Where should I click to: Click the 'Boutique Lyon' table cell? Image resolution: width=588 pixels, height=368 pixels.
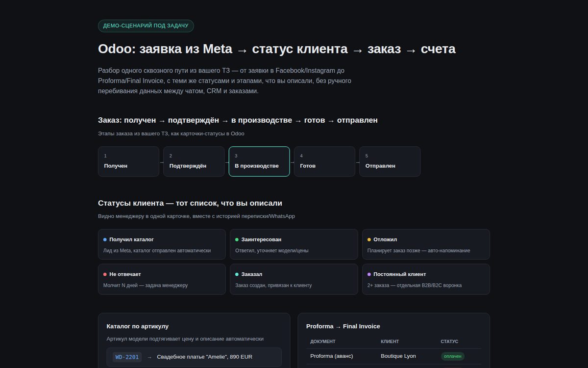point(398,356)
